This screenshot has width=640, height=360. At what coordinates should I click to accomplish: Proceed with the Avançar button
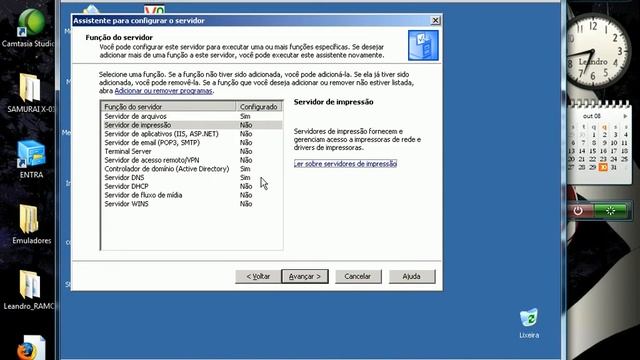[x=305, y=276]
